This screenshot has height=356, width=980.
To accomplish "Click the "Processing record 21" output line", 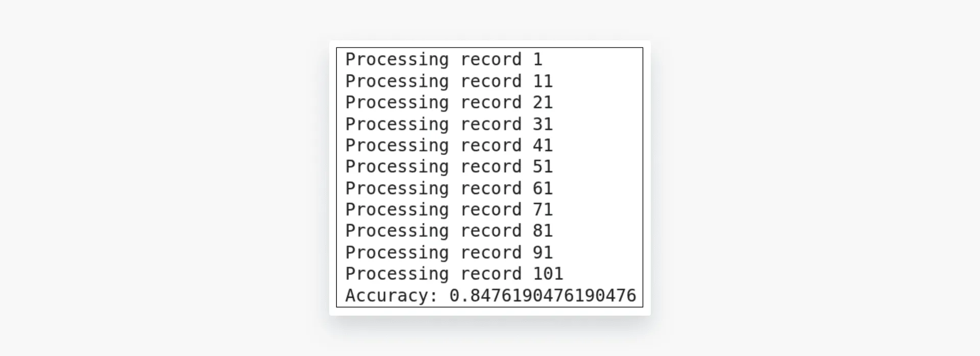I will (449, 103).
